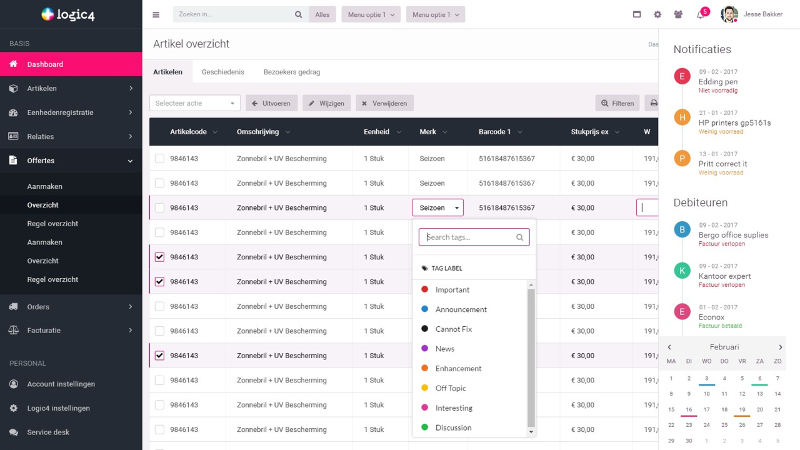Viewport: 800px width, 450px height.
Task: Click the search magnifier icon in top bar
Action: (x=298, y=15)
